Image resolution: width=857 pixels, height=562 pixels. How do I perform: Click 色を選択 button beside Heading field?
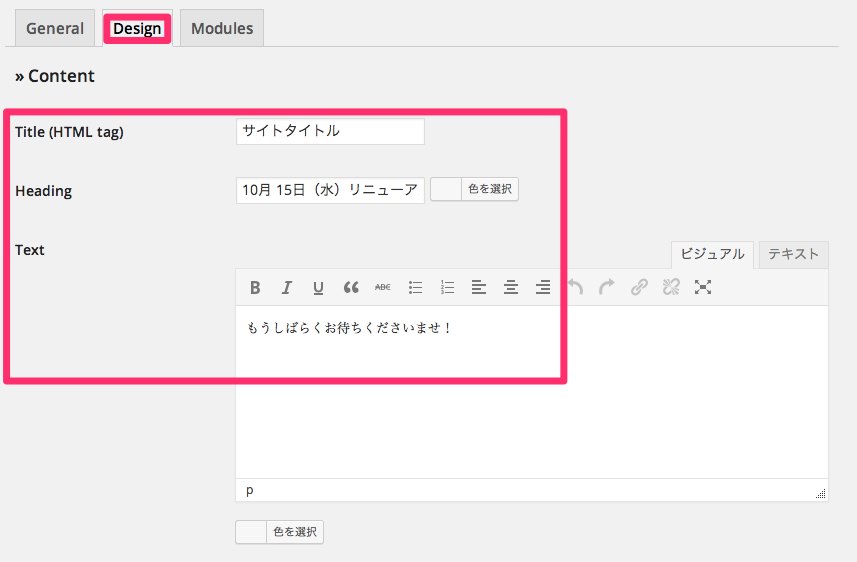point(490,189)
